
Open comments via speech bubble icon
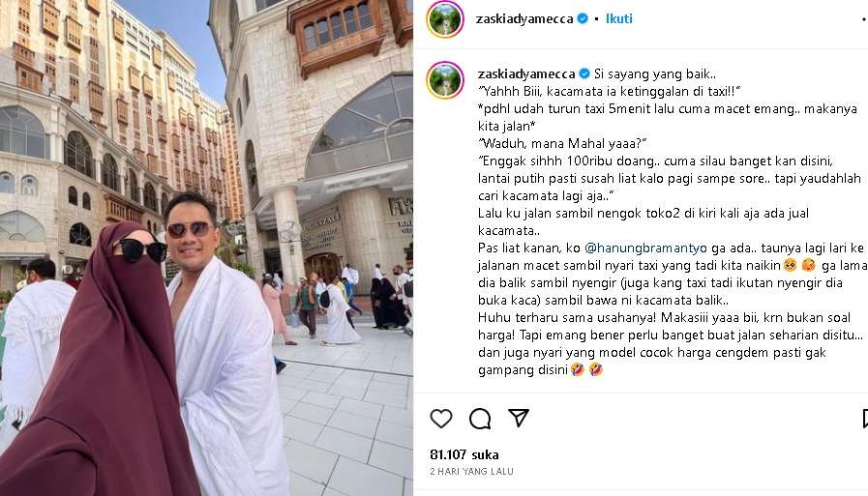[x=480, y=419]
